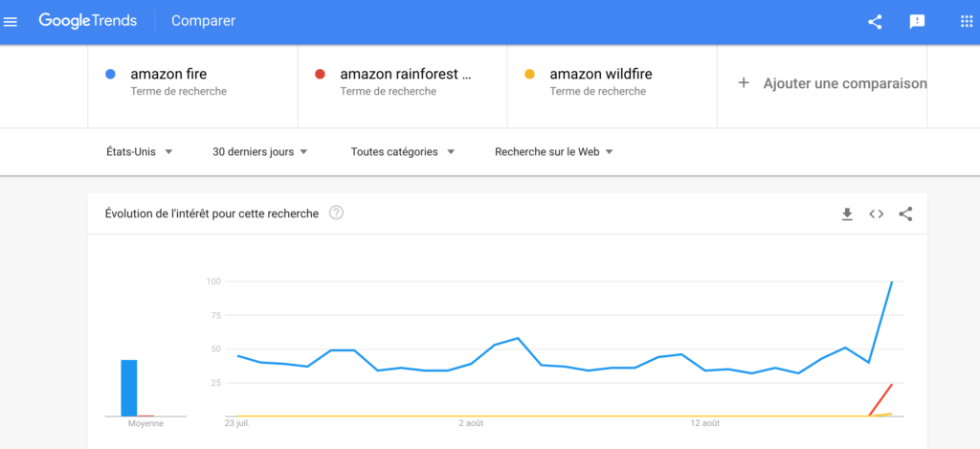Click plus icon to add comparison
This screenshot has height=449, width=980.
(x=743, y=83)
